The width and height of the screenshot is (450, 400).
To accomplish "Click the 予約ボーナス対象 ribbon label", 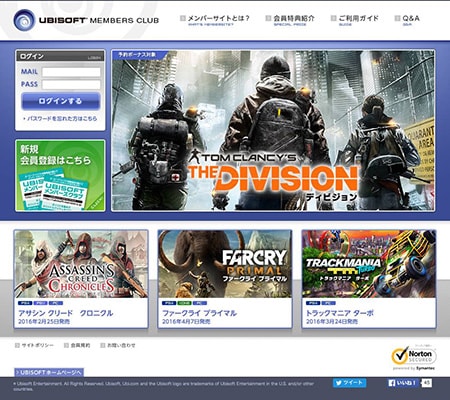I will 137,55.
